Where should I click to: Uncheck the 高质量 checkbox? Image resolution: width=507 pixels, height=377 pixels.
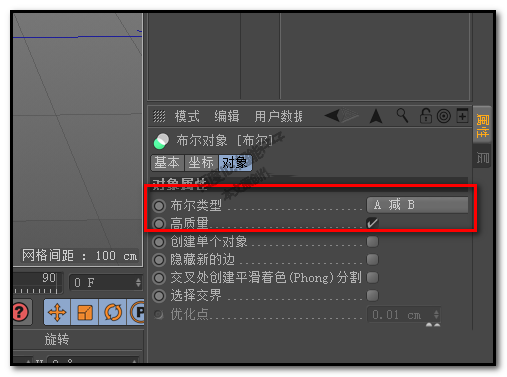pyautogui.click(x=372, y=223)
